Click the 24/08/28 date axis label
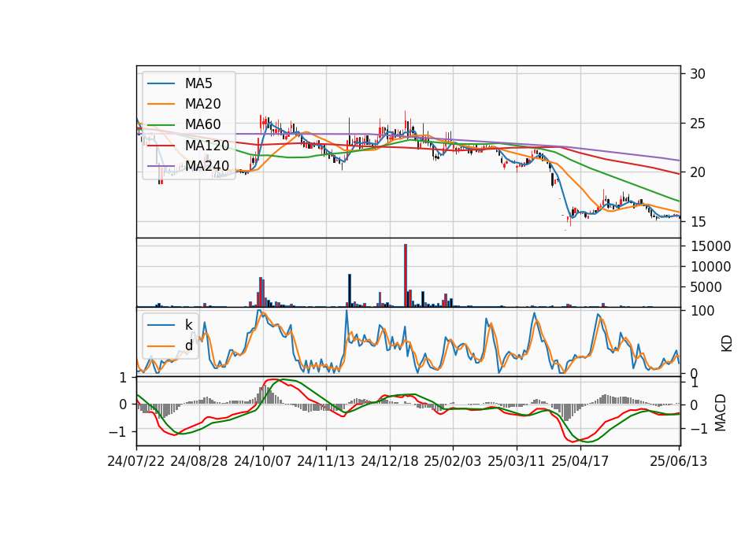The width and height of the screenshot is (756, 543). tap(199, 461)
